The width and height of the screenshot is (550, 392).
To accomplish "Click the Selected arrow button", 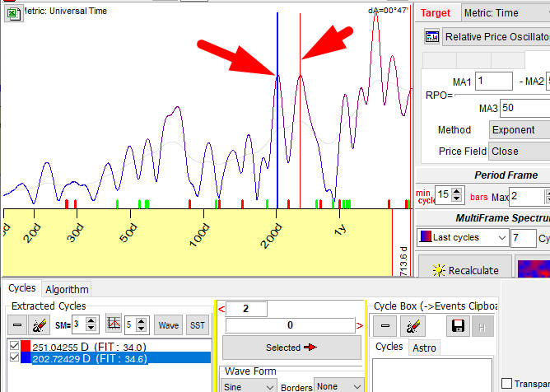I will 291,348.
